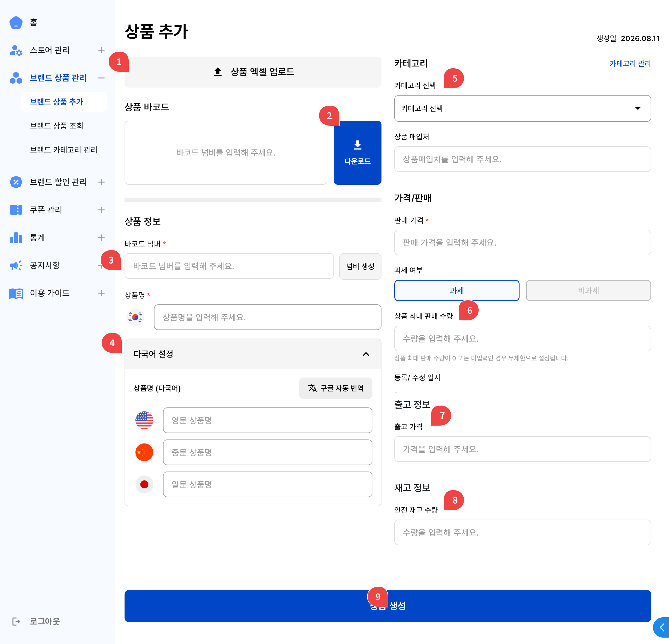
Task: Click the 로그아웃 logout icon
Action: (16, 621)
